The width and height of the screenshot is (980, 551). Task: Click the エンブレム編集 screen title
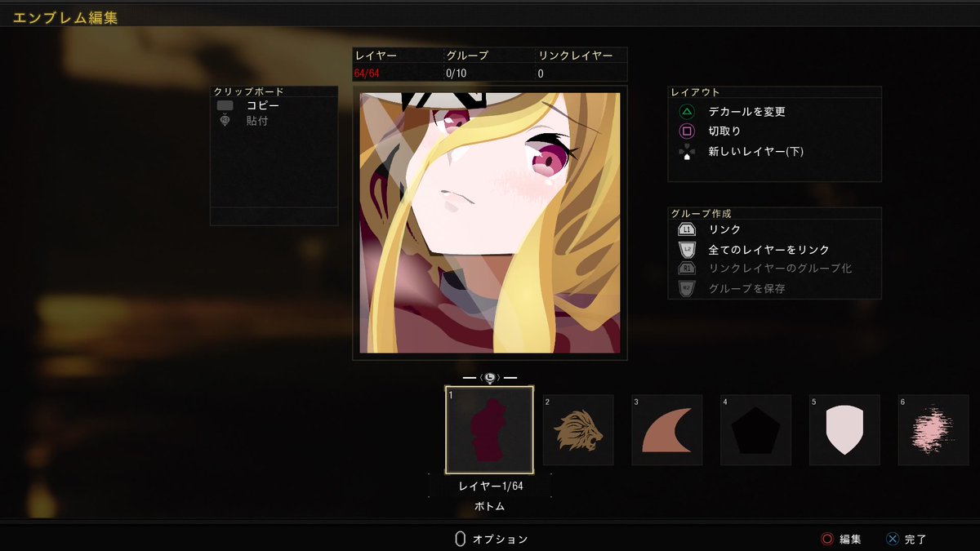point(65,17)
